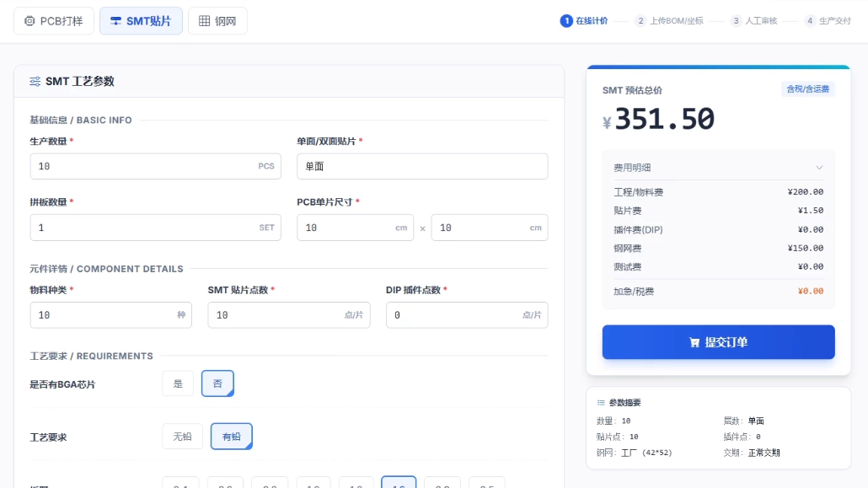Switch to the 钢网 tab
The width and height of the screenshot is (868, 488).
(x=217, y=21)
